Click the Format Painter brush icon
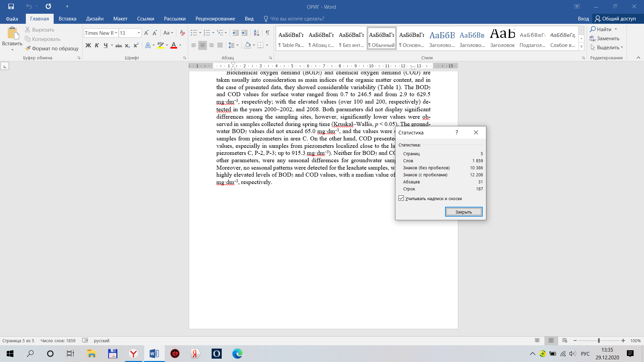Viewport: 644px width, 362px height. [28, 48]
